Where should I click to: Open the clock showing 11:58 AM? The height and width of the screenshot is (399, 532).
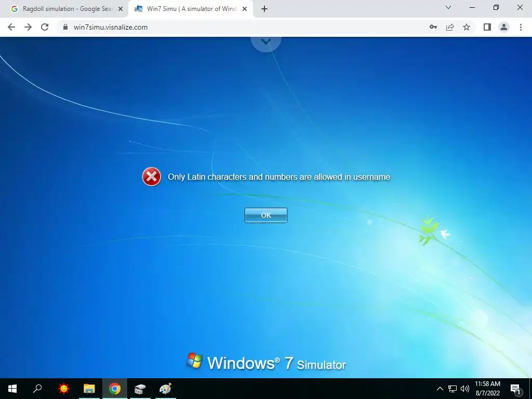[x=487, y=389]
